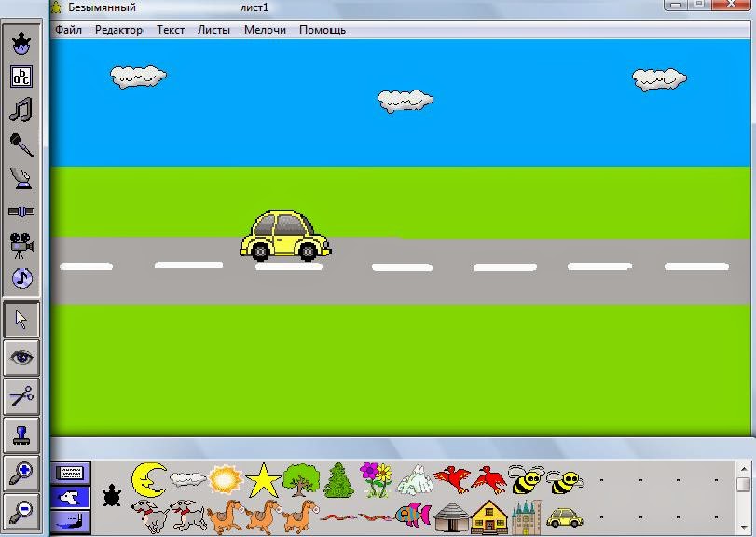Image resolution: width=756 pixels, height=537 pixels.
Task: Open the Листы menu
Action: pyautogui.click(x=213, y=30)
